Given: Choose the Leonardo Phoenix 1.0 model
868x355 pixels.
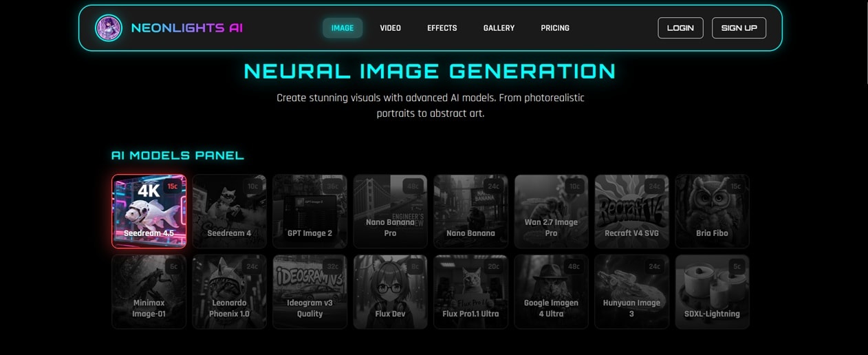Looking at the screenshot, I should 230,292.
